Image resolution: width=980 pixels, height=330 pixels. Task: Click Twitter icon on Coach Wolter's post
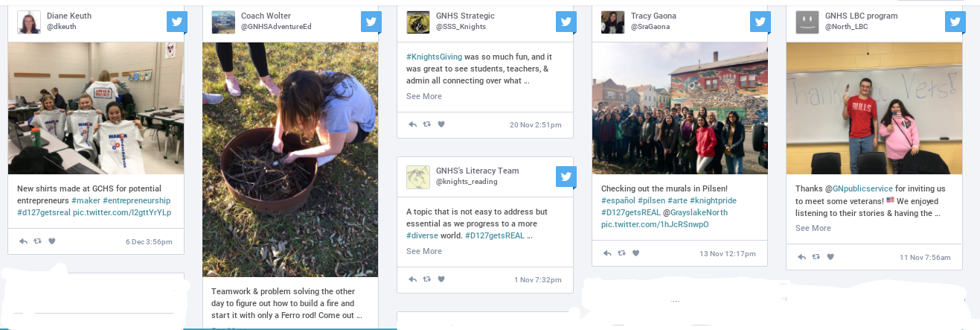coord(371,22)
